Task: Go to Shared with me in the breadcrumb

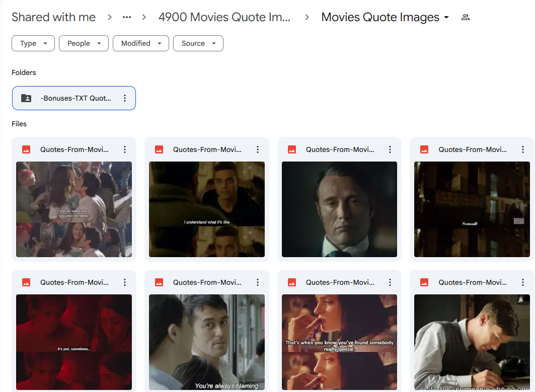Action: pyautogui.click(x=53, y=17)
